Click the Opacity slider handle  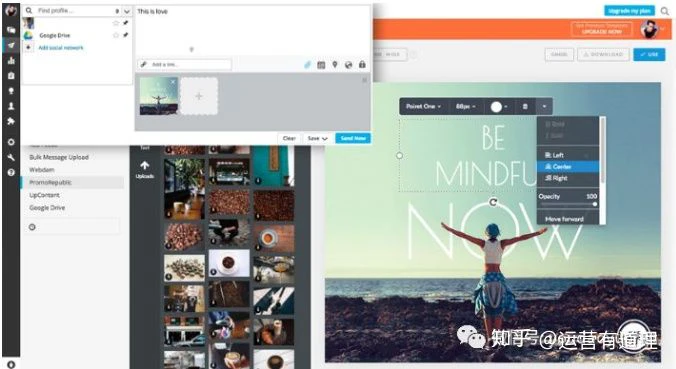click(595, 204)
